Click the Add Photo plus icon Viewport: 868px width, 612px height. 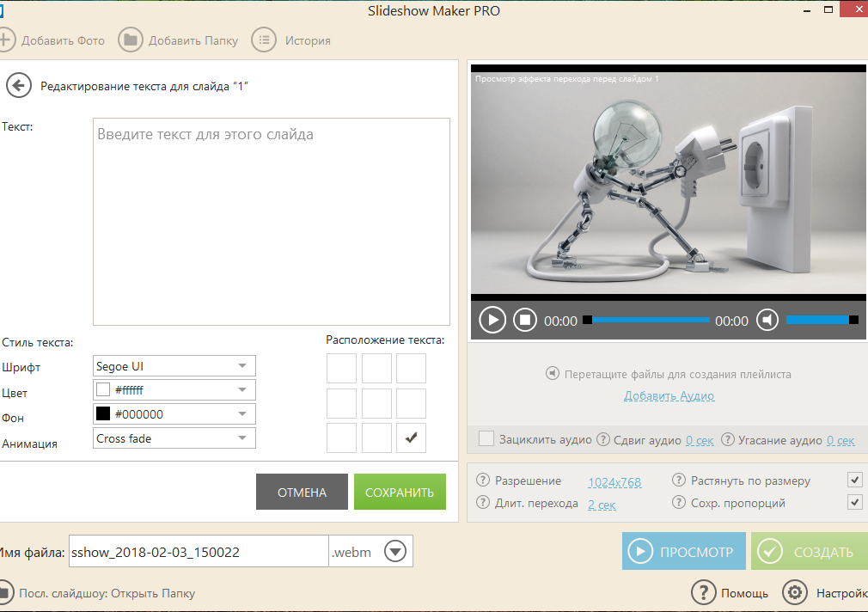(4, 40)
